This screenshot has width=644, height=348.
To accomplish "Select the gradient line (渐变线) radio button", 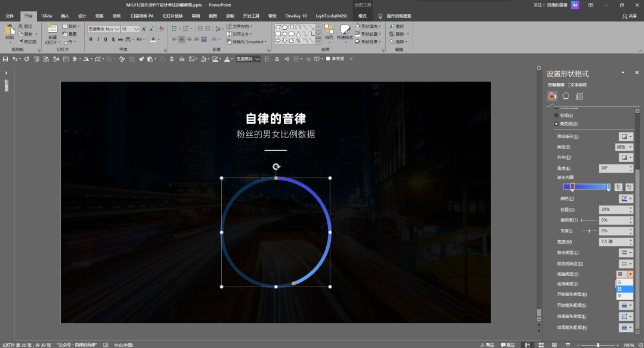I will pyautogui.click(x=557, y=123).
